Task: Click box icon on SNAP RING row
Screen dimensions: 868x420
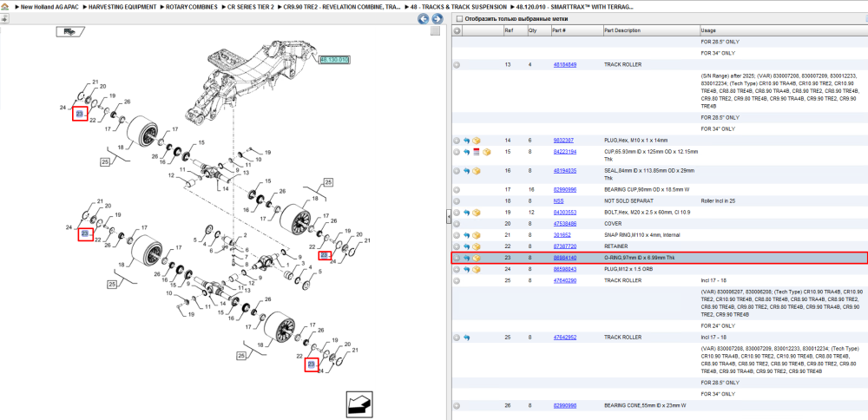Action: click(476, 235)
